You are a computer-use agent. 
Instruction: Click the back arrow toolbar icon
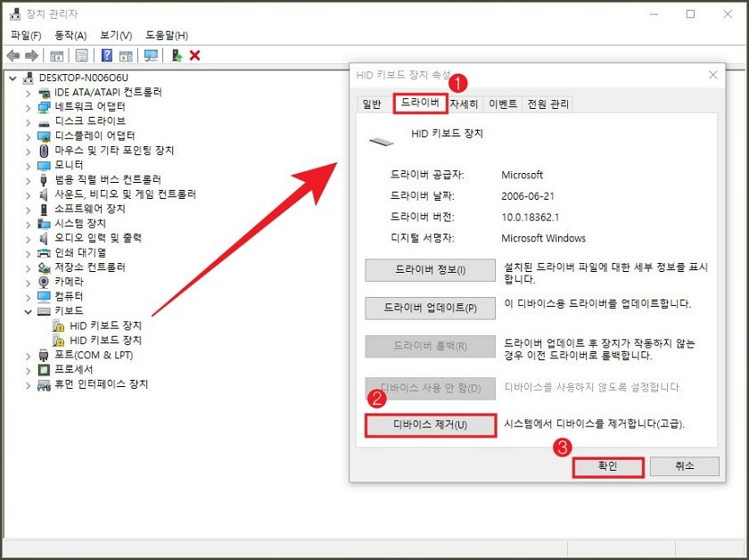[13, 56]
